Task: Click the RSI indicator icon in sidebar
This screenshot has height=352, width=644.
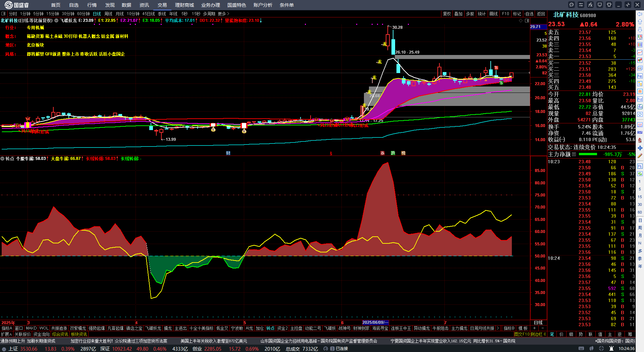Action: pos(640,132)
